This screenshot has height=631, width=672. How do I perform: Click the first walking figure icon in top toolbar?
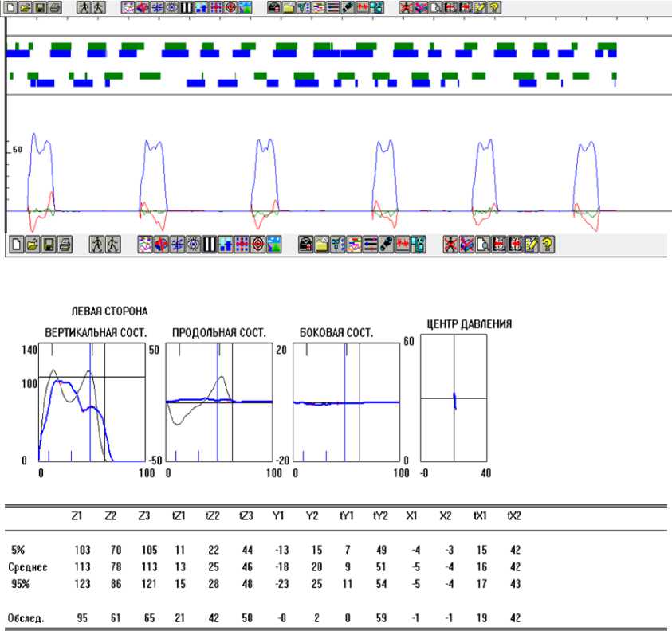(84, 8)
